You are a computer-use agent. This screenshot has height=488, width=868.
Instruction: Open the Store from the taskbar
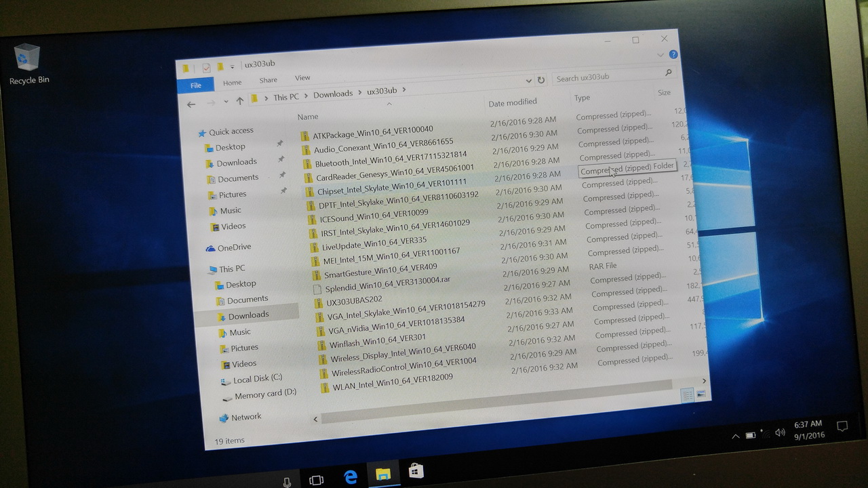[x=416, y=470]
